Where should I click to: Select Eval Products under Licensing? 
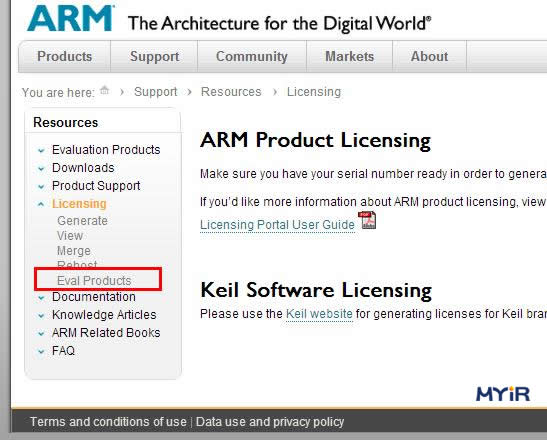pos(94,281)
